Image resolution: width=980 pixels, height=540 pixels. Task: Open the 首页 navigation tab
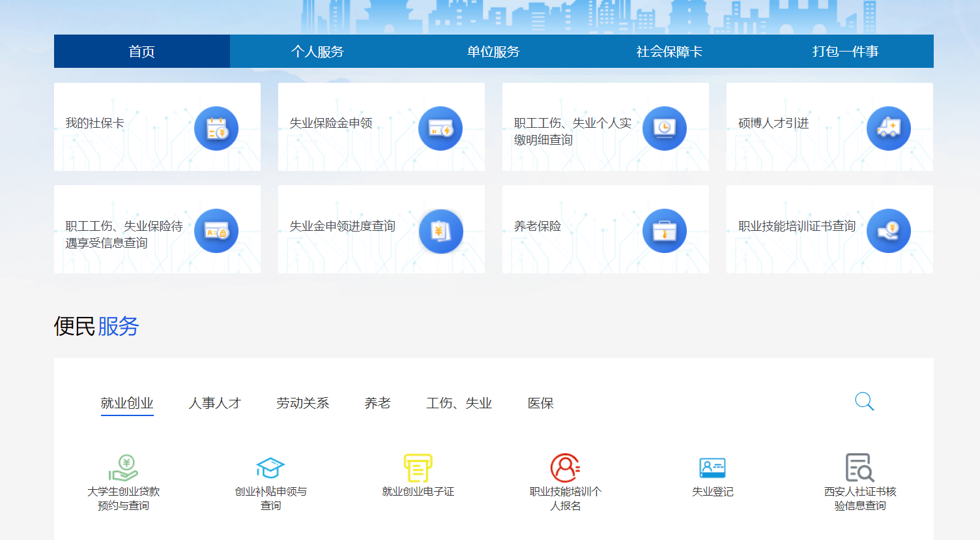click(142, 52)
